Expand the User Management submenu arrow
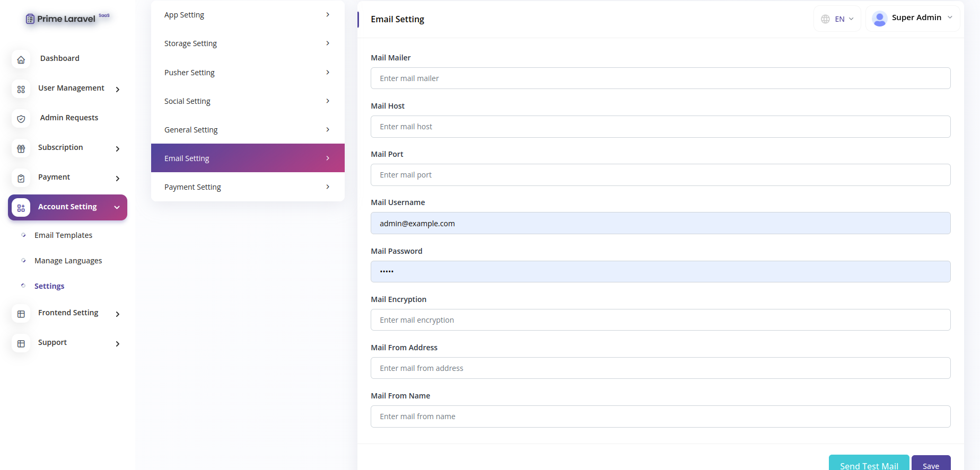980x470 pixels. coord(118,90)
